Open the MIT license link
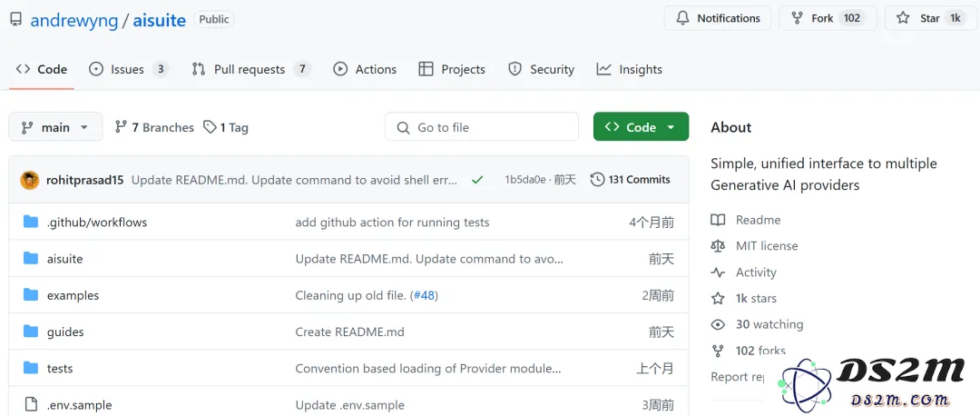Image resolution: width=980 pixels, height=416 pixels. (767, 246)
